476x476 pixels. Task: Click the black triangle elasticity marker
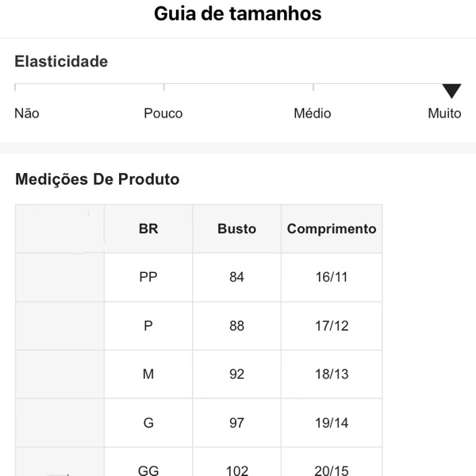[x=451, y=91]
